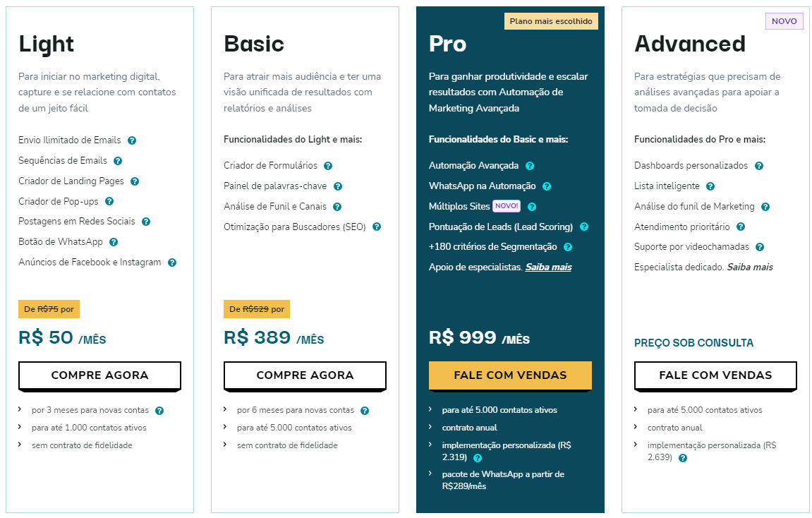
Task: Click help icon next to Criador de Formulários
Action: pyautogui.click(x=328, y=166)
